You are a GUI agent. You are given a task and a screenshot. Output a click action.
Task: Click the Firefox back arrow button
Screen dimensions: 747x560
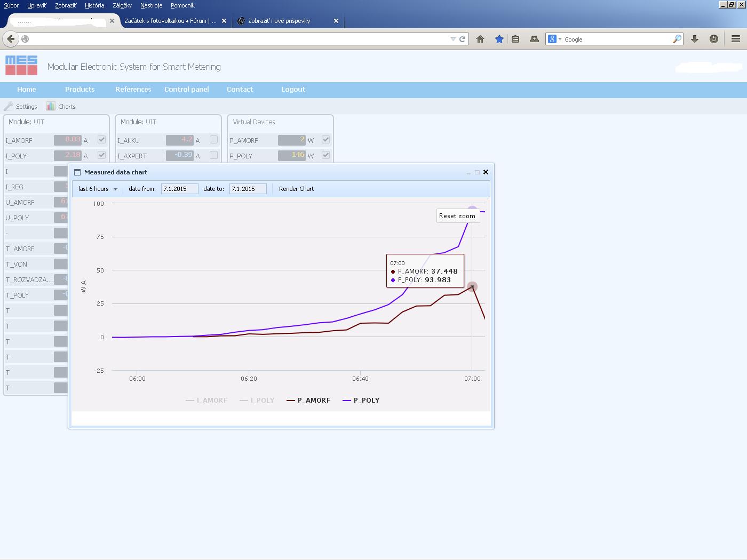[11, 39]
